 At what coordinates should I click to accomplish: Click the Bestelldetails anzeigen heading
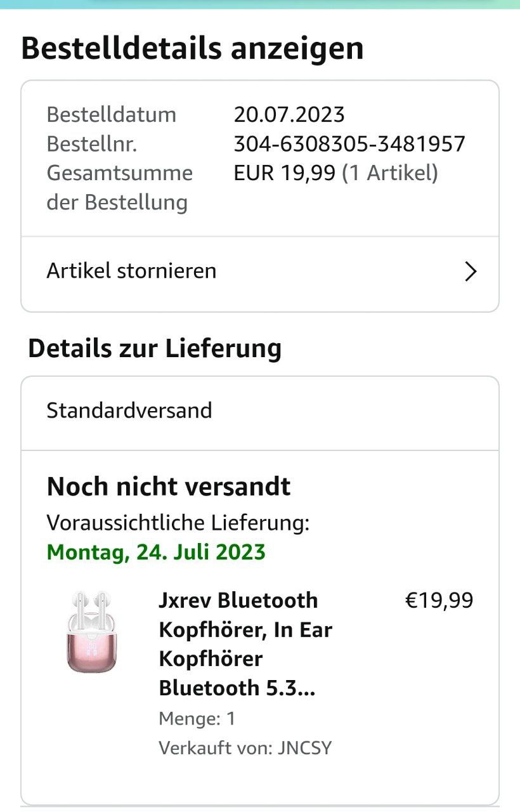[193, 49]
